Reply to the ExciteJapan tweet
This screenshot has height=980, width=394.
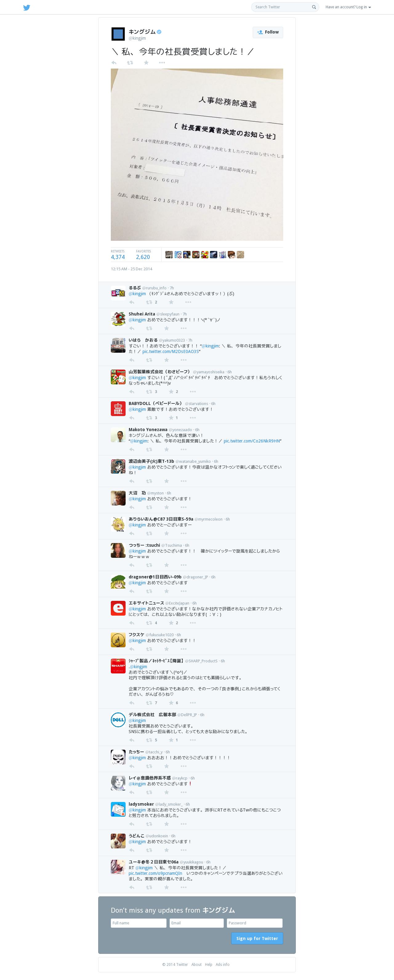(x=132, y=623)
